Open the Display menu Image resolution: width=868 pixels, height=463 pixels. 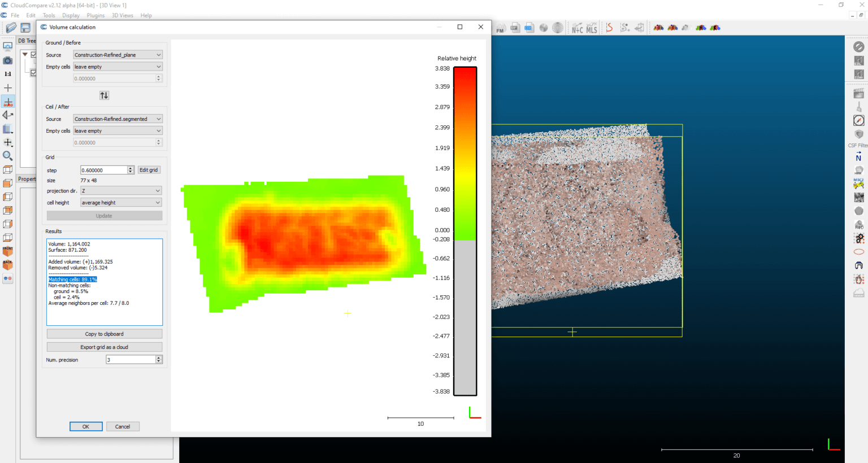coord(71,15)
